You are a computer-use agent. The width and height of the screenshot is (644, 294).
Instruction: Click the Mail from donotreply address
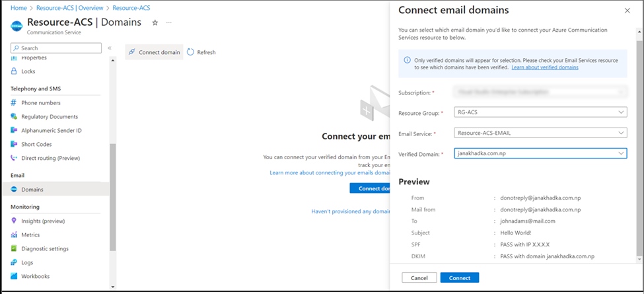pos(540,209)
